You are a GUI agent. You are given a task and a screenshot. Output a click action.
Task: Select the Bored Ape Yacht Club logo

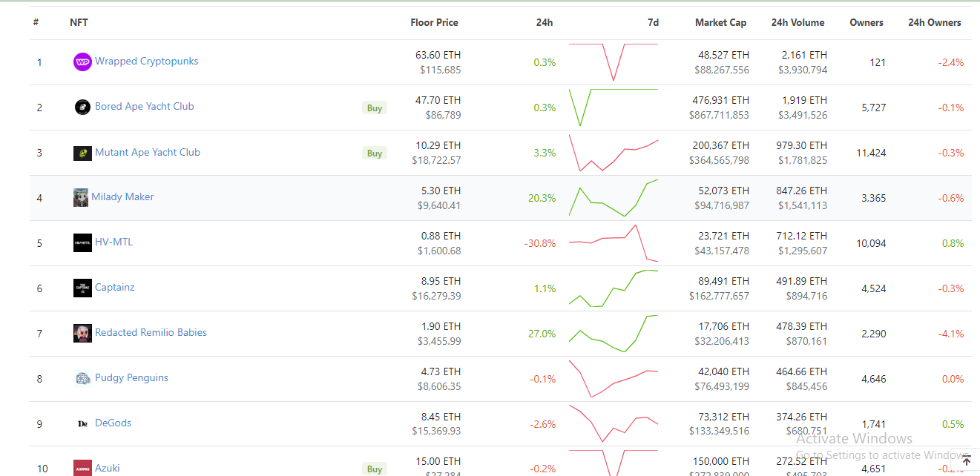82,107
